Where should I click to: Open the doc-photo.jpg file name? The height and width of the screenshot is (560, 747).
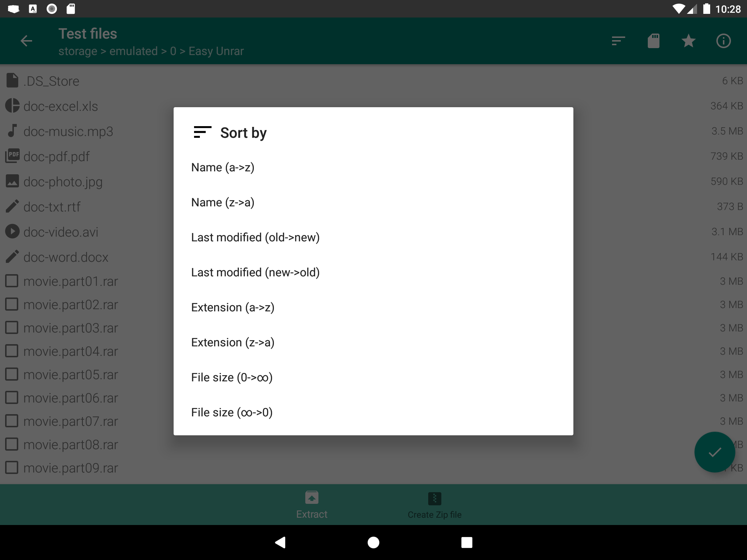tap(63, 182)
